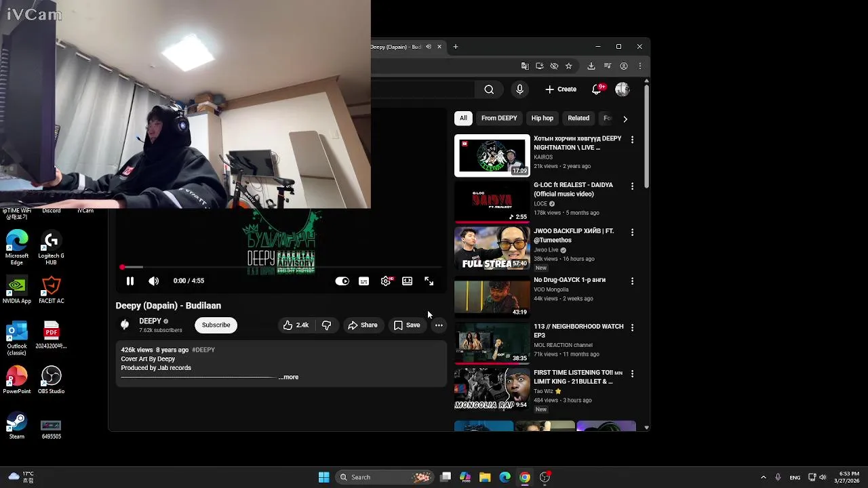
Task: Select the All filter chip
Action: tap(463, 118)
